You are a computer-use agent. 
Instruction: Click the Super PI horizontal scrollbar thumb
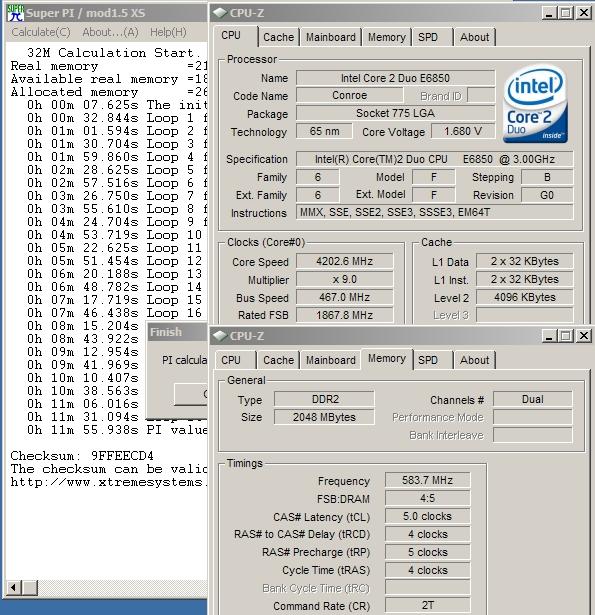point(30,588)
